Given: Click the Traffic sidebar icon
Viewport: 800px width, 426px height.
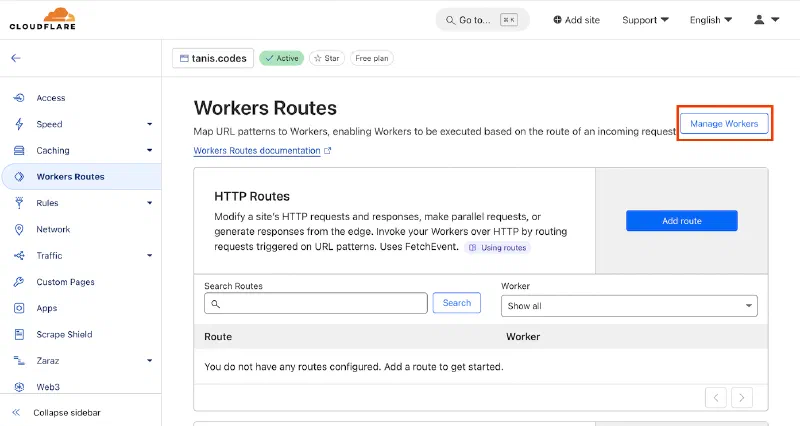Looking at the screenshot, I should [19, 256].
